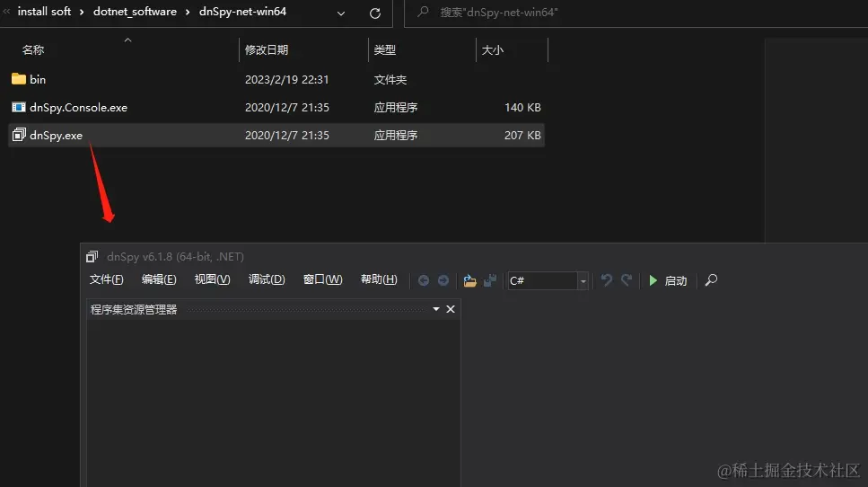
Task: Open the 窗口(W) menu
Action: (x=323, y=279)
